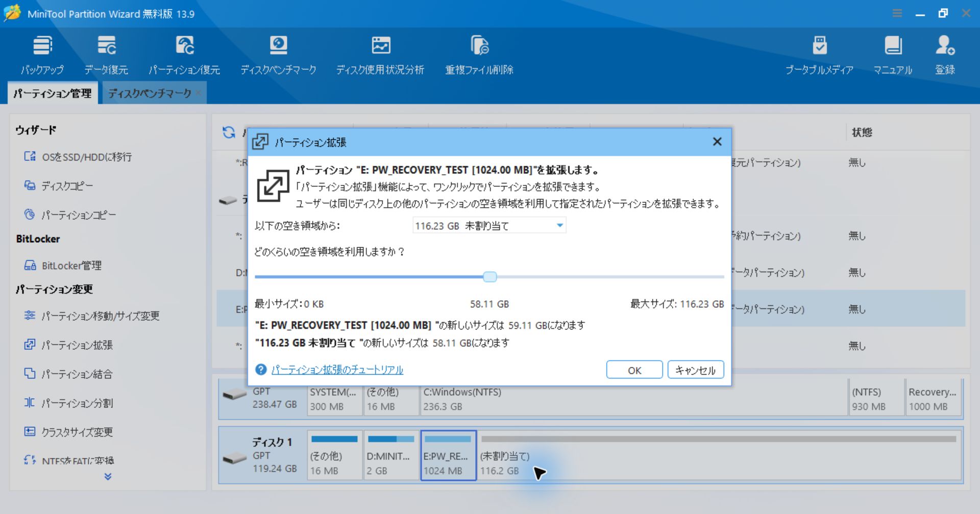Open the hamburger menu in title bar
Image resolution: width=980 pixels, height=514 pixels.
coord(897,13)
